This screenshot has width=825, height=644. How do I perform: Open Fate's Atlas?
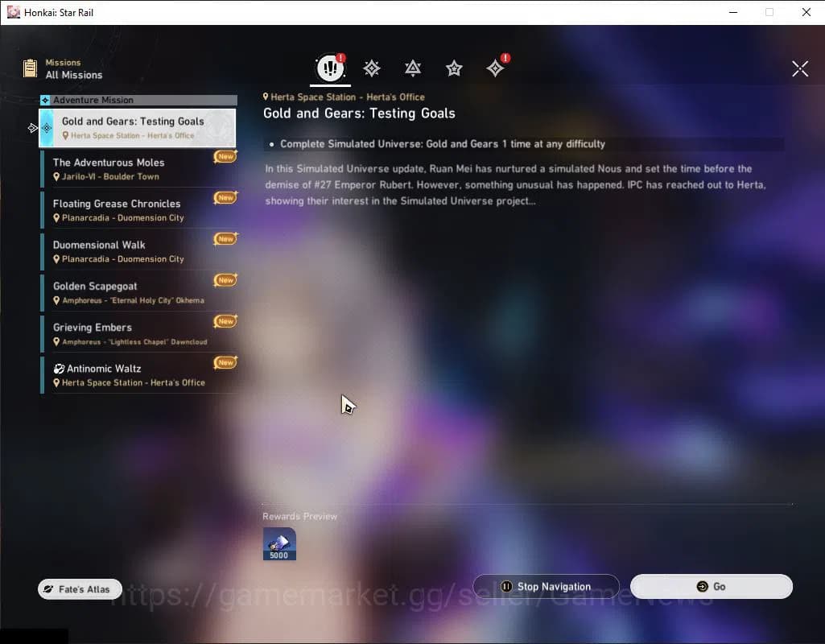(80, 589)
